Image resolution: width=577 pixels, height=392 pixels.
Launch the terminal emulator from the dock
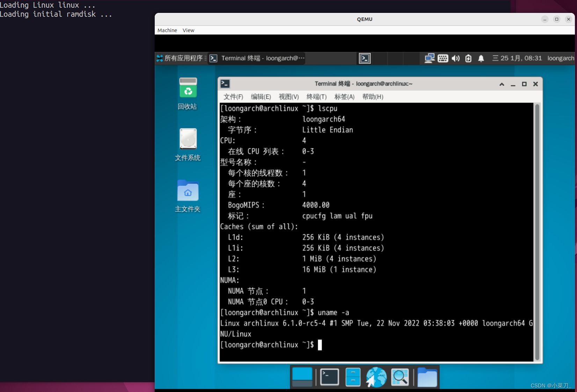329,377
